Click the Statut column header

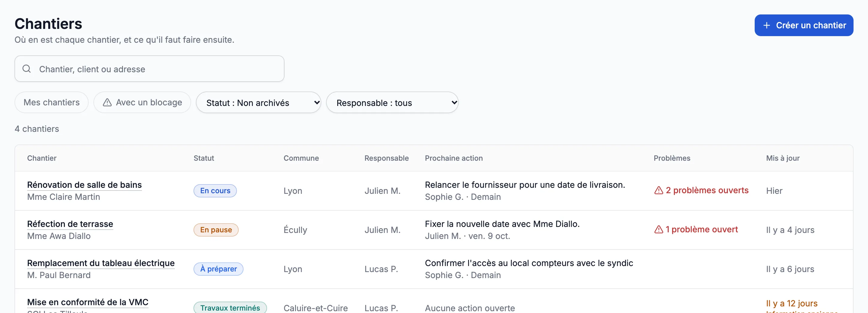point(204,158)
